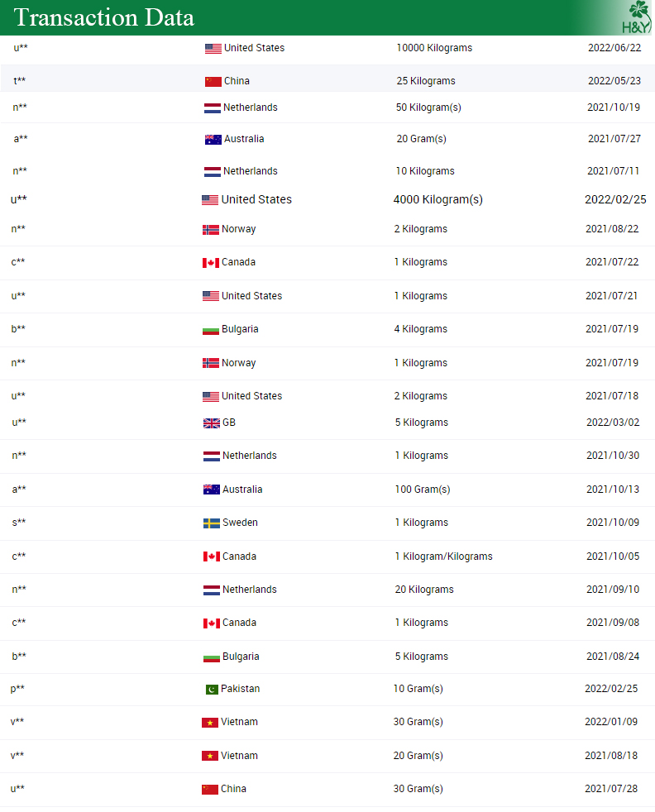Click Australia flag in the 2021/07/27 row
This screenshot has width=655, height=812.
click(x=213, y=140)
